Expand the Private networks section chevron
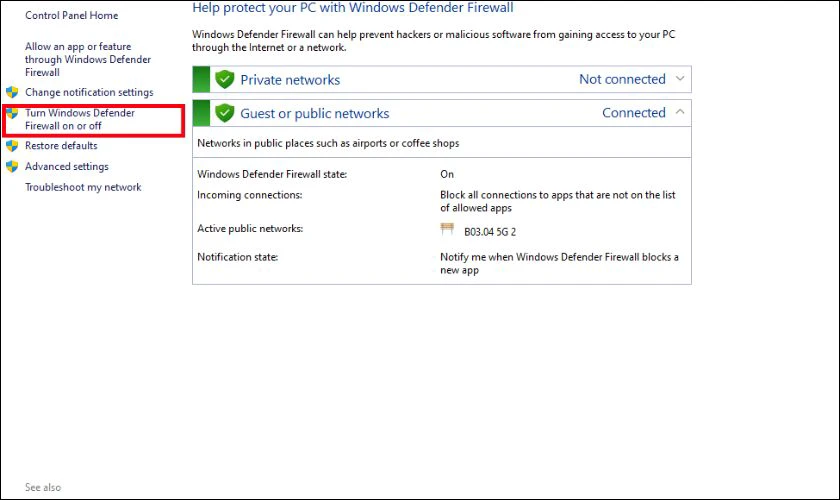This screenshot has width=840, height=500. pos(680,79)
